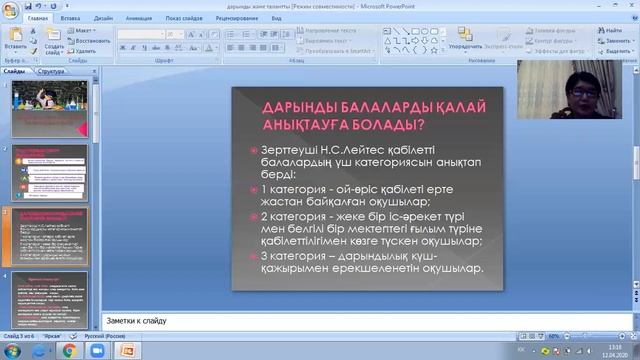This screenshot has height=360, width=640.
Task: Close the slides thumbnail pane
Action: [95, 71]
